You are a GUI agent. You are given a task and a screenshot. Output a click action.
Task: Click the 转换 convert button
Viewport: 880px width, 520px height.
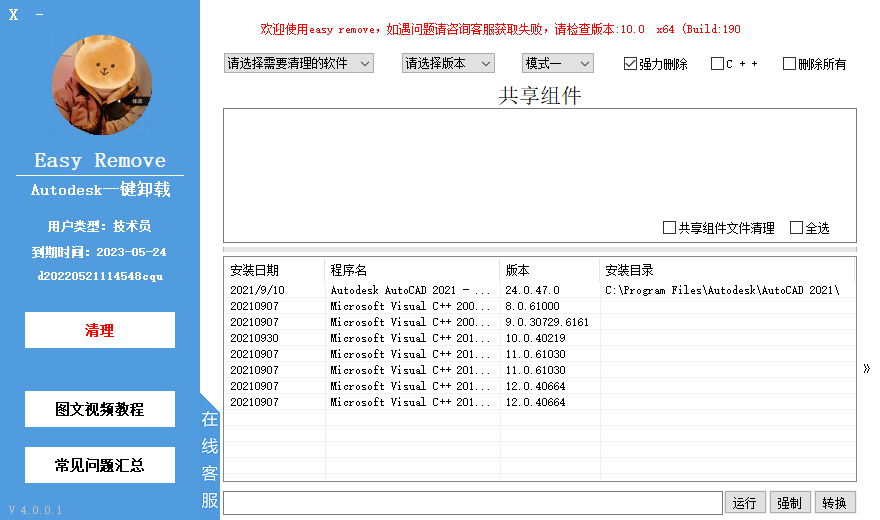835,503
